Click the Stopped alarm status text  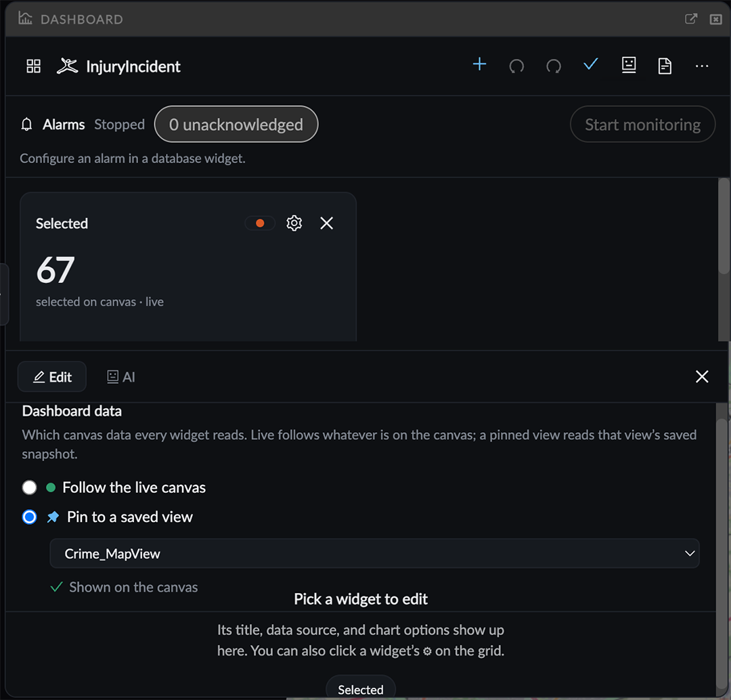tap(119, 125)
